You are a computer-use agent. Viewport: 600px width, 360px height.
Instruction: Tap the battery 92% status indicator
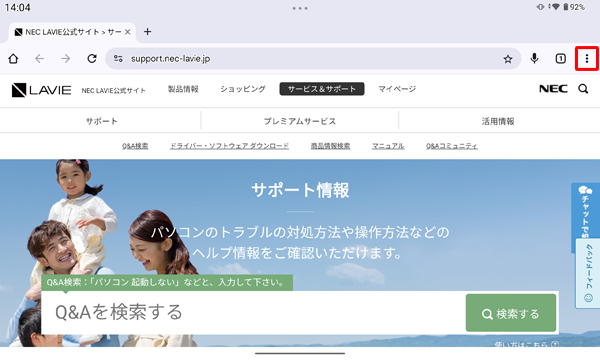point(574,7)
